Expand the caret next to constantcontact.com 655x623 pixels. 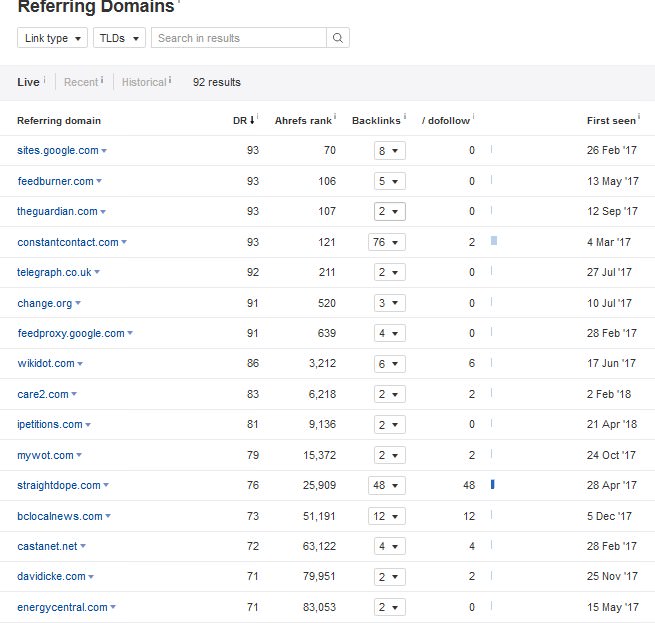(124, 242)
